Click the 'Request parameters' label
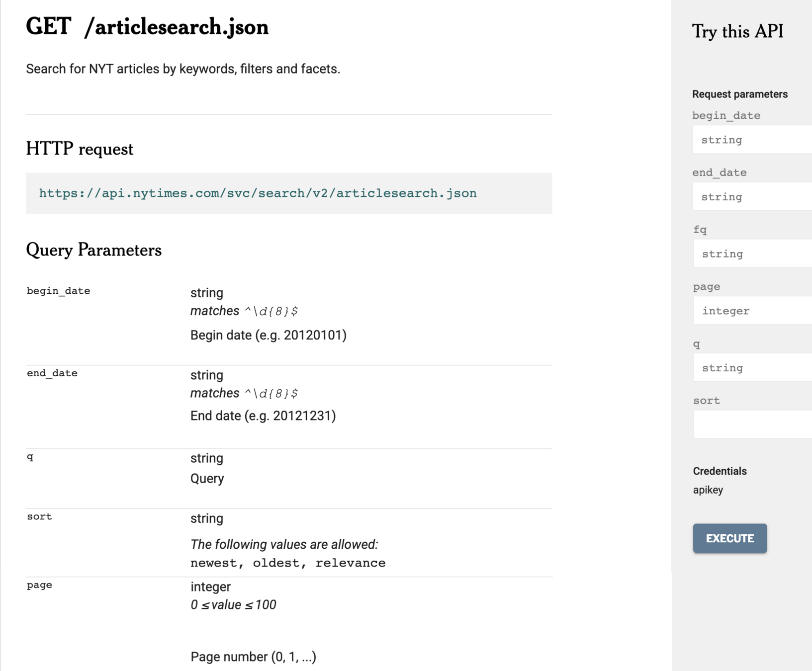 (740, 94)
